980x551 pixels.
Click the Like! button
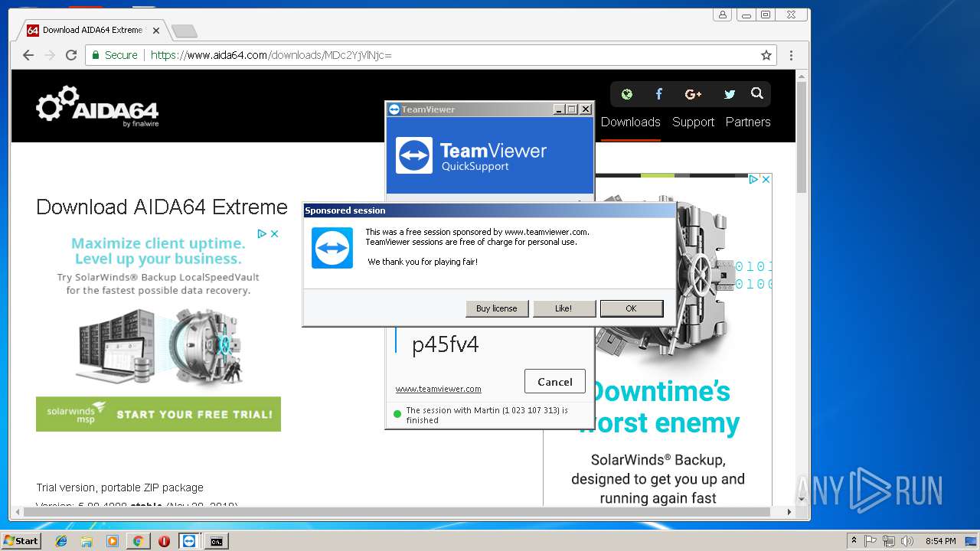point(563,308)
